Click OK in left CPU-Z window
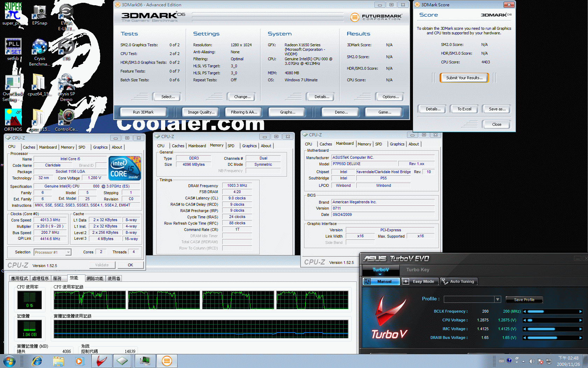Viewport: 588px width, 368px height. click(130, 265)
